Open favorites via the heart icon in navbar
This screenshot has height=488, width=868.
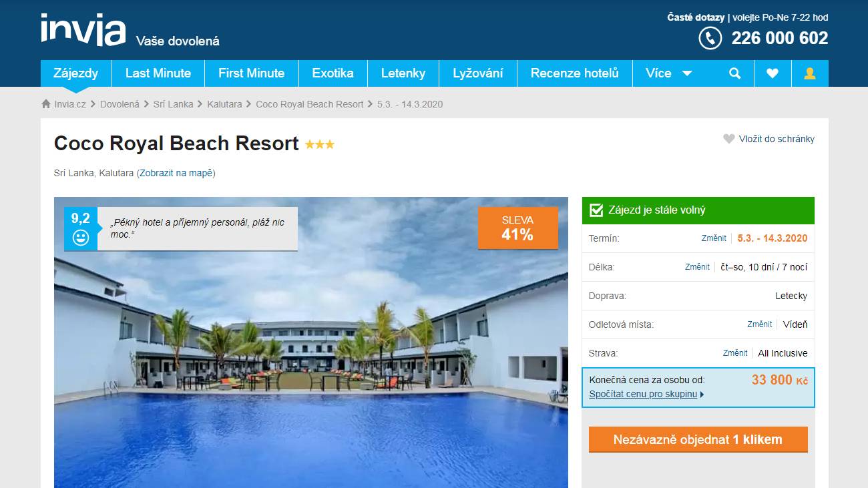click(x=773, y=73)
